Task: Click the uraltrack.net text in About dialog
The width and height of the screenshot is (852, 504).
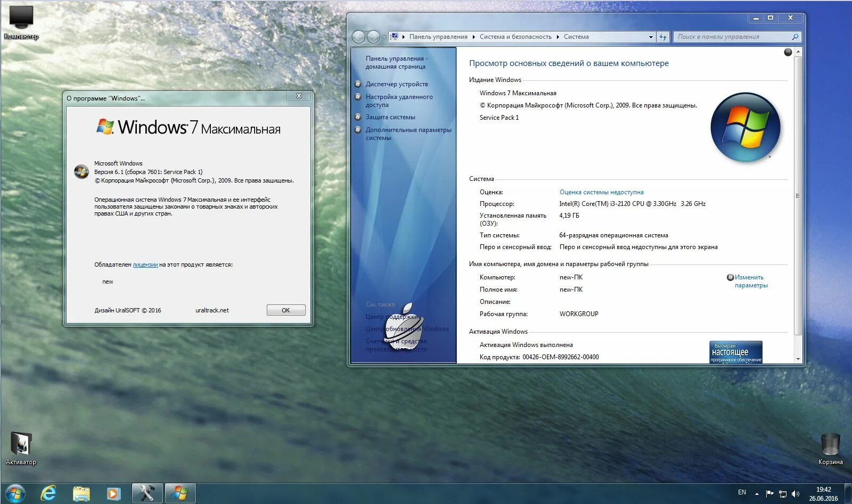Action: tap(212, 310)
